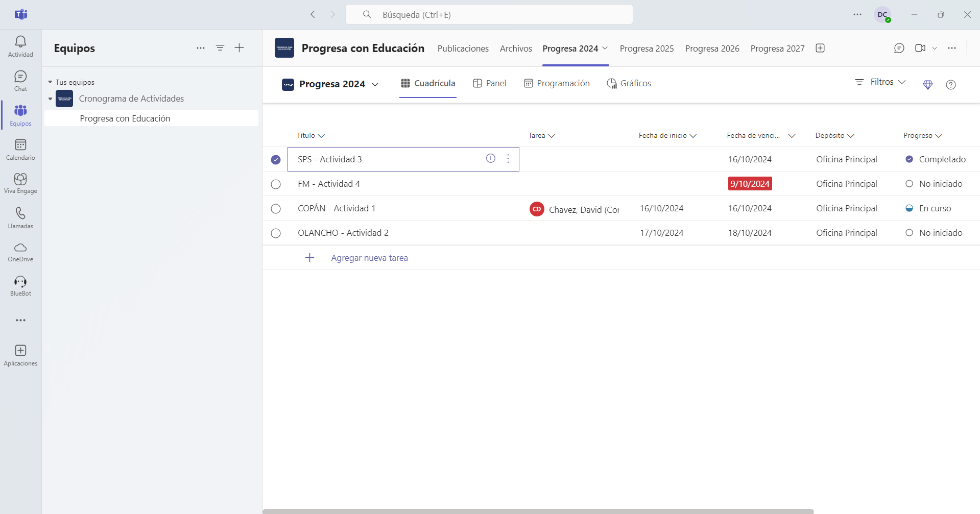Open Equipos panel more options ellipsis
The image size is (980, 514).
pyautogui.click(x=201, y=48)
